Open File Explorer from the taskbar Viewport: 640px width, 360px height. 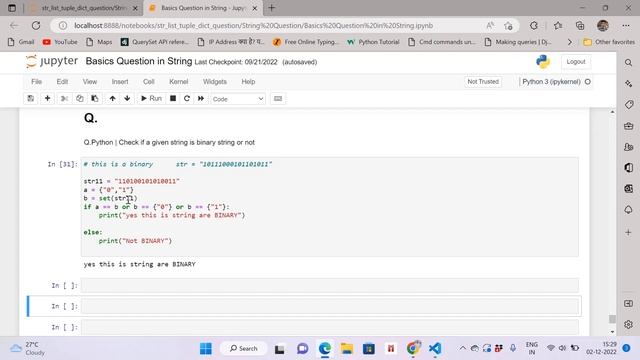pyautogui.click(x=347, y=349)
